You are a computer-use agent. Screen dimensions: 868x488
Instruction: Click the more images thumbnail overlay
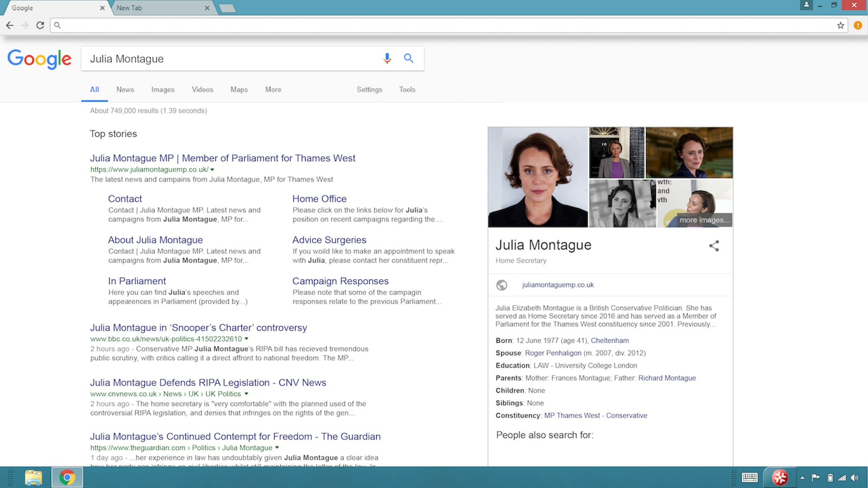[x=704, y=220]
